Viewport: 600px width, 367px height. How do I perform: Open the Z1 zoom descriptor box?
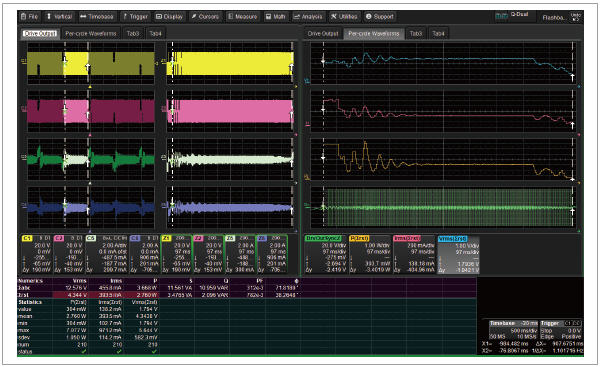176,254
